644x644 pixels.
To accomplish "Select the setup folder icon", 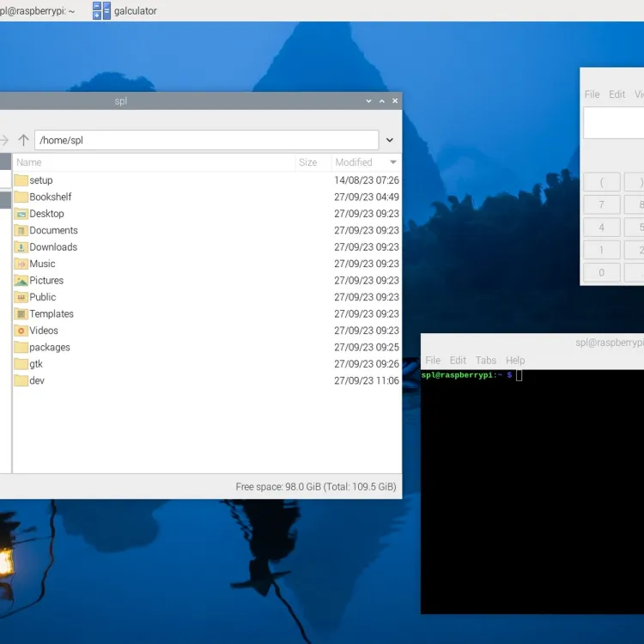I will click(x=21, y=180).
